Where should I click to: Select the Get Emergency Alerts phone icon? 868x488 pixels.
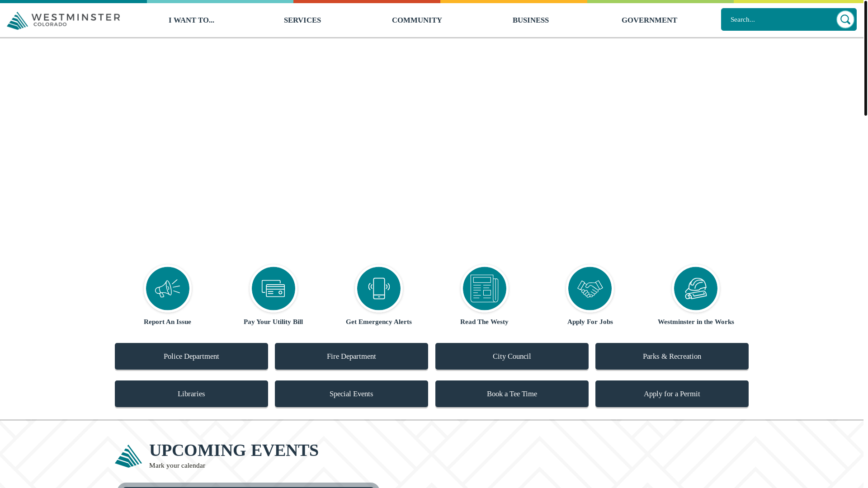tap(379, 288)
